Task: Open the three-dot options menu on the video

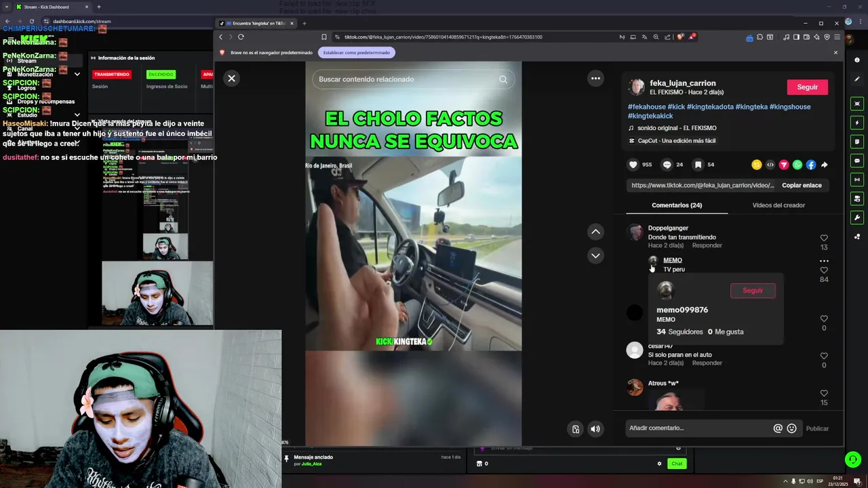Action: (x=595, y=79)
